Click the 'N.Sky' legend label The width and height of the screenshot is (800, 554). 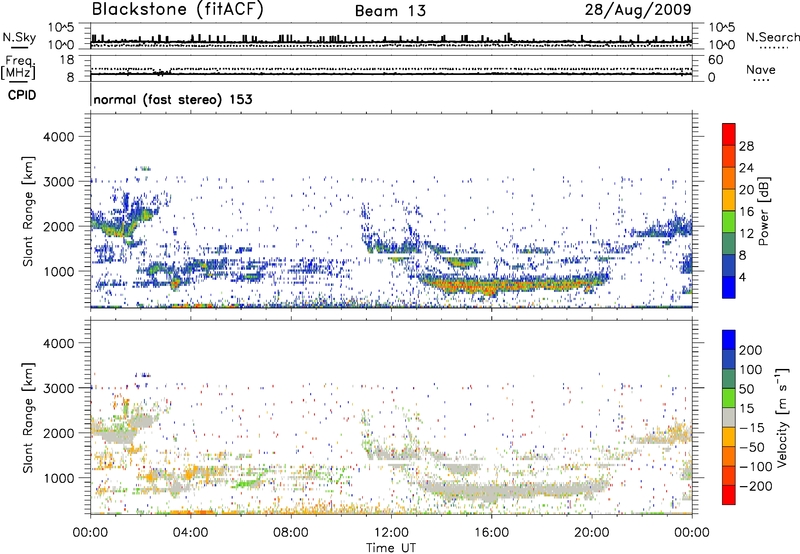coord(19,37)
